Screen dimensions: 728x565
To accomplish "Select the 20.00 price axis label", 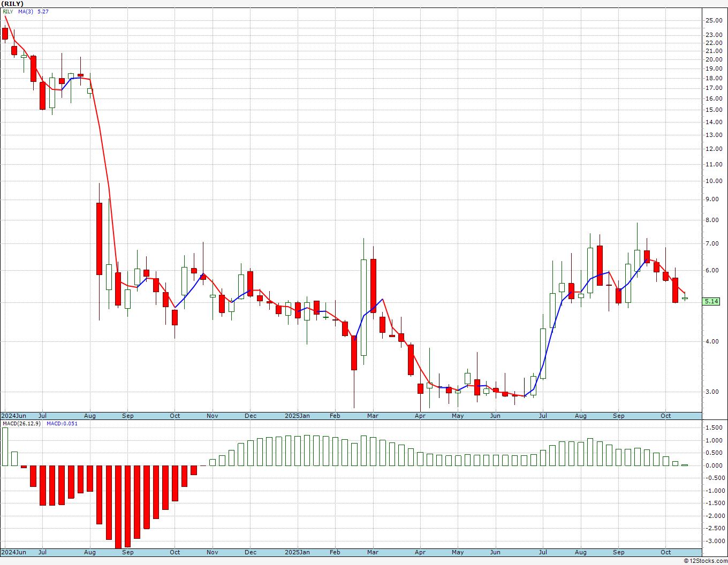I will [714, 59].
